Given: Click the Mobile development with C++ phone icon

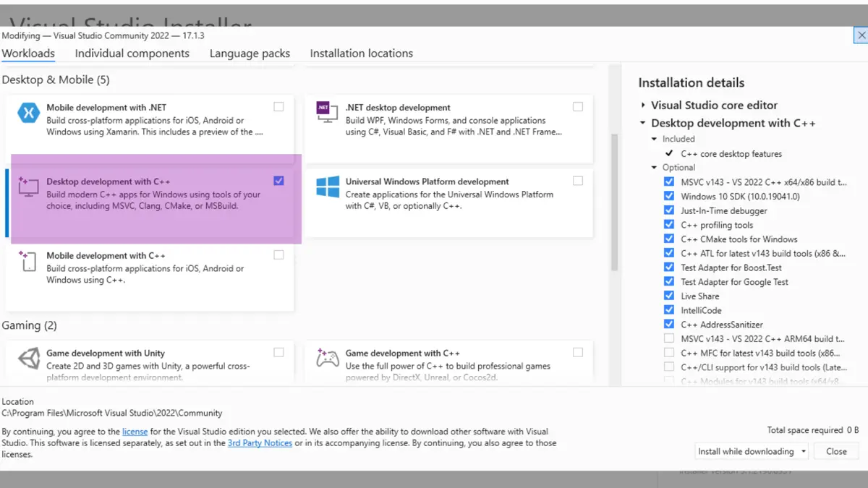Looking at the screenshot, I should (x=28, y=261).
